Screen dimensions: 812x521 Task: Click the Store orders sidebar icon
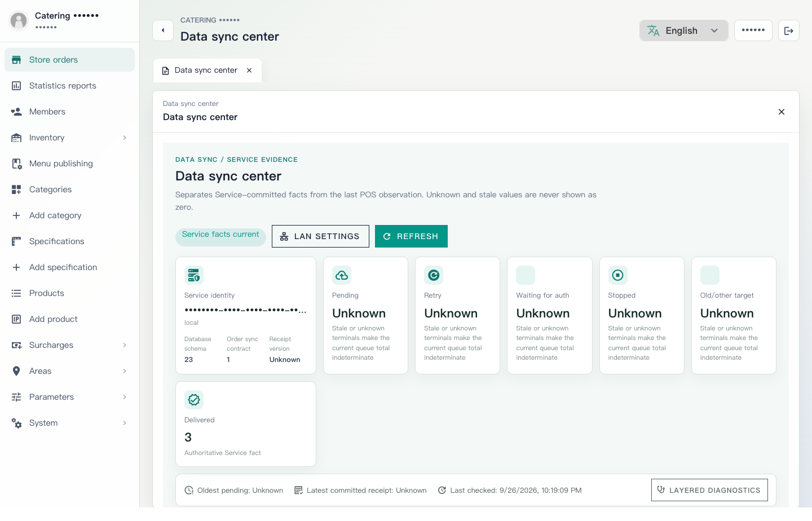[x=16, y=60]
